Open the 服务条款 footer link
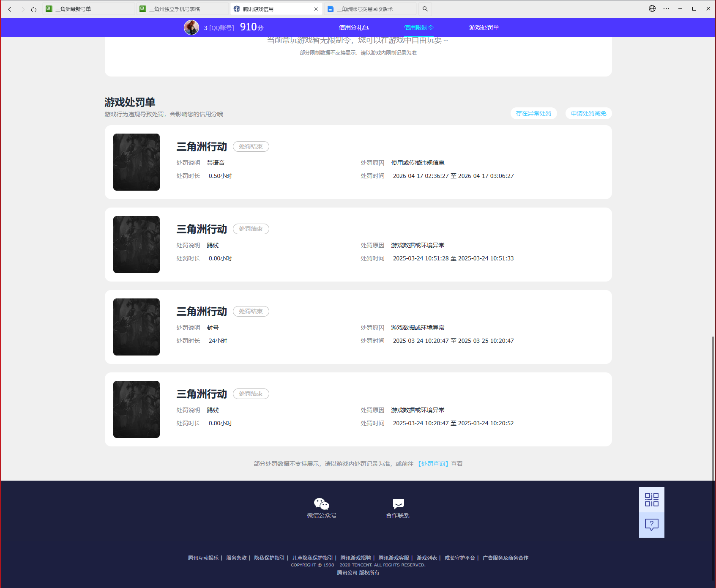Screen dimensions: 716x588 coord(236,558)
